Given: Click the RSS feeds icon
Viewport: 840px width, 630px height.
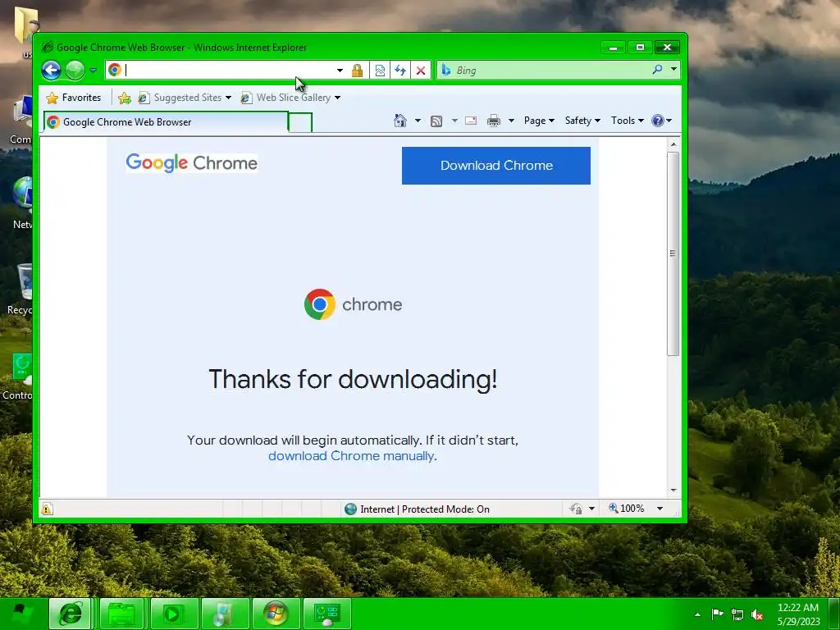Looking at the screenshot, I should click(436, 121).
